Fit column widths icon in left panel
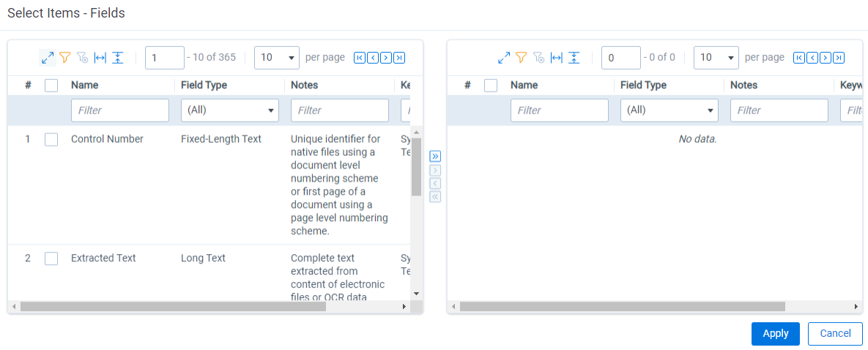Viewport: 868px width, 350px height. point(100,57)
